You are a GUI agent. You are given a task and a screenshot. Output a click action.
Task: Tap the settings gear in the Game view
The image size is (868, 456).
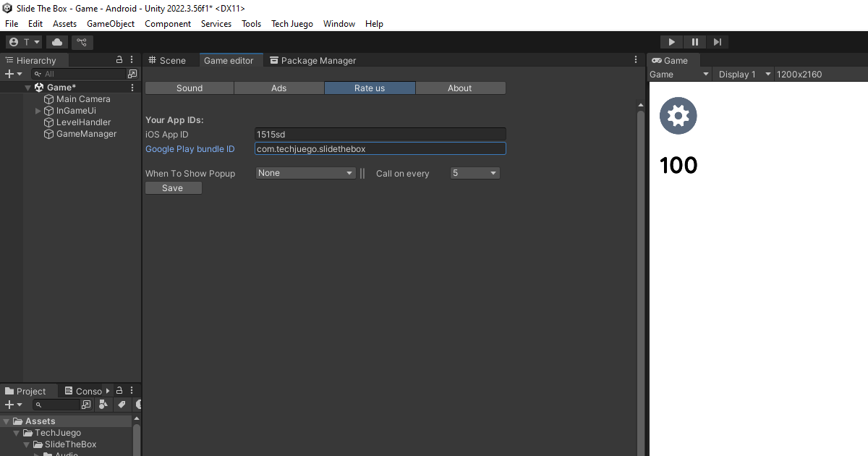678,115
